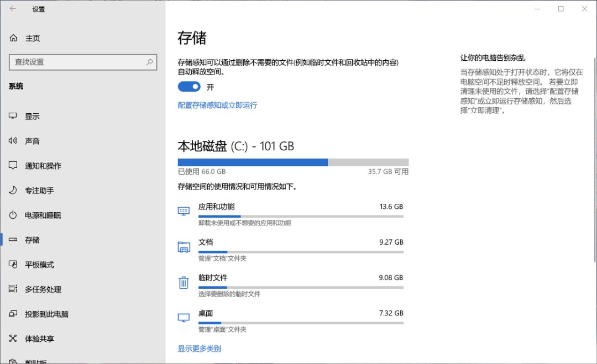This screenshot has height=364, width=597.
Task: Click the 临时文件 trash bin icon
Action: point(184,283)
